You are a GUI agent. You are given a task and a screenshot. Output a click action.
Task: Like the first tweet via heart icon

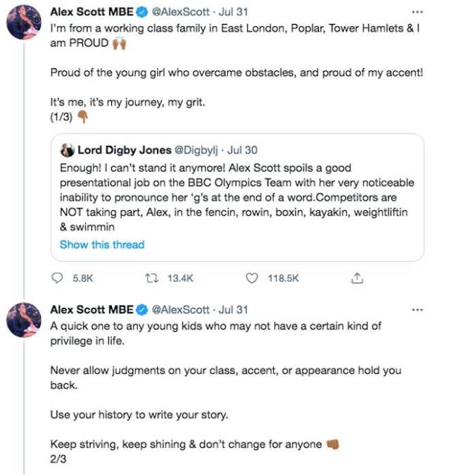(x=251, y=278)
